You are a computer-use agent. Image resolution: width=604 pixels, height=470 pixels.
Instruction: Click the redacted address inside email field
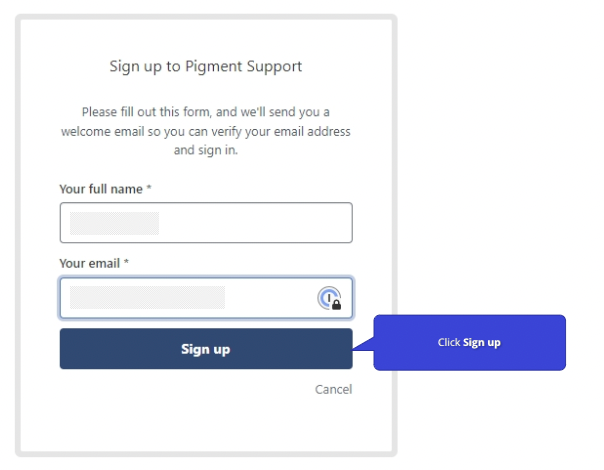(x=147, y=297)
